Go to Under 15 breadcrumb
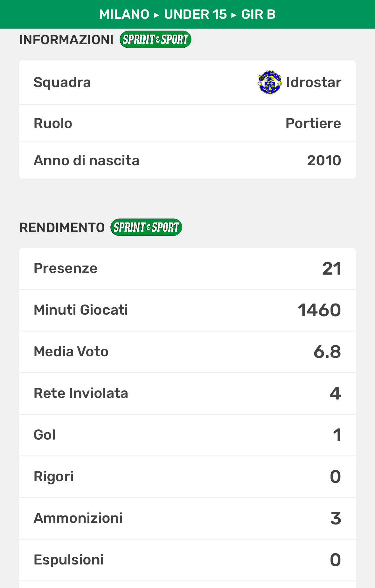This screenshot has width=375, height=588. tap(195, 14)
